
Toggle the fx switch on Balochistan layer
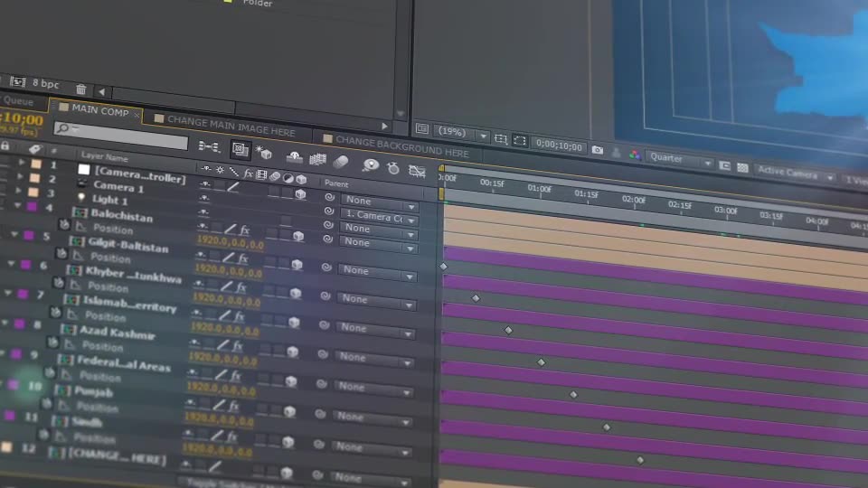point(245,230)
